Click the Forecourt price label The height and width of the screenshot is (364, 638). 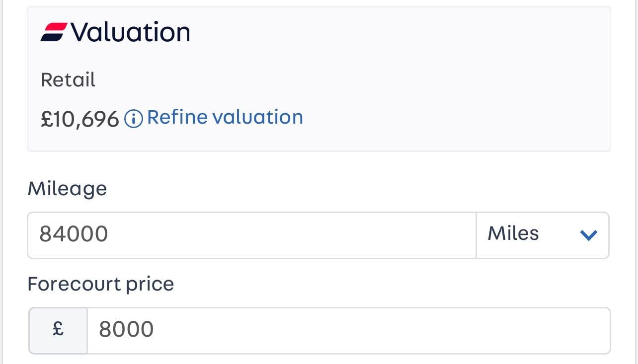(101, 284)
